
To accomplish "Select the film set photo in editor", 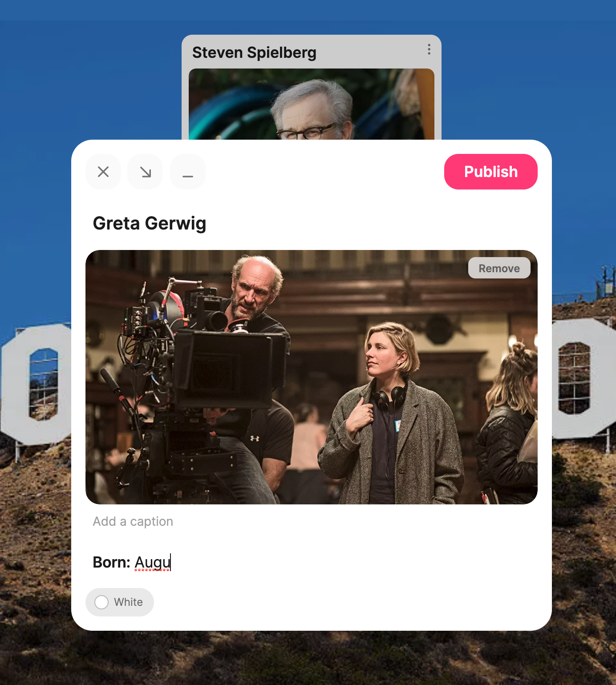I will pyautogui.click(x=312, y=377).
